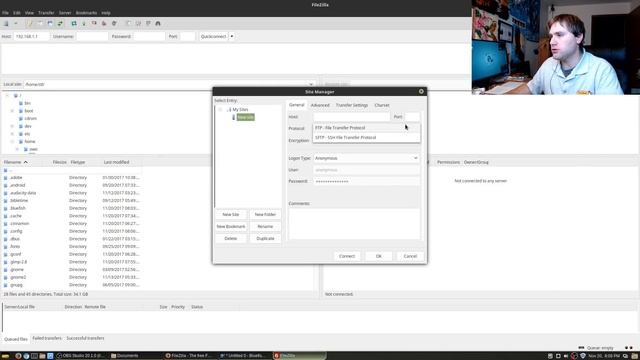The width and height of the screenshot is (640, 360).
Task: Switch to the Successful transfers tab
Action: [85, 338]
